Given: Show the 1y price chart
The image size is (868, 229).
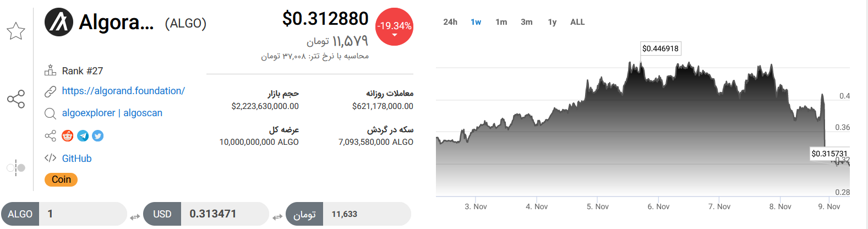Looking at the screenshot, I should (552, 22).
